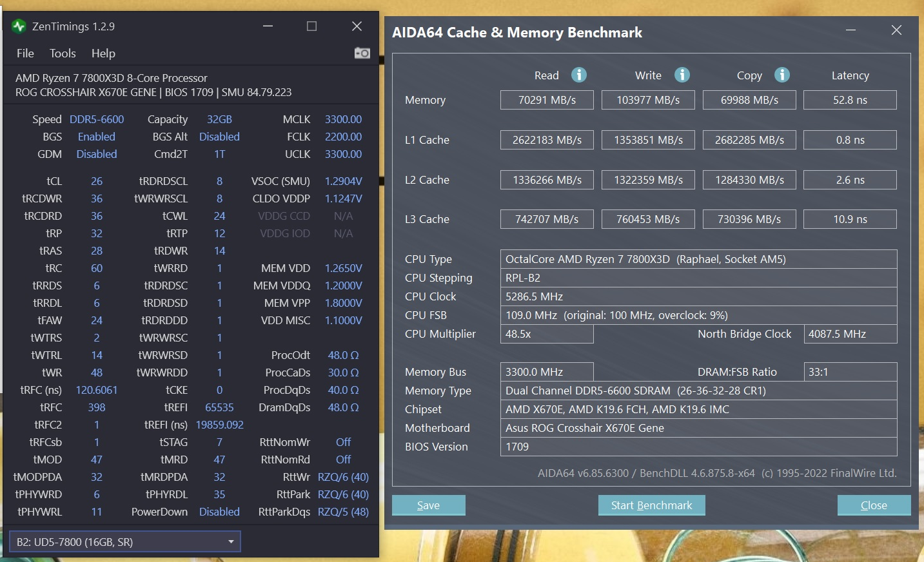Click CPU Clock field 5286.5 MHz
Screen dimensions: 924x562
click(x=699, y=296)
